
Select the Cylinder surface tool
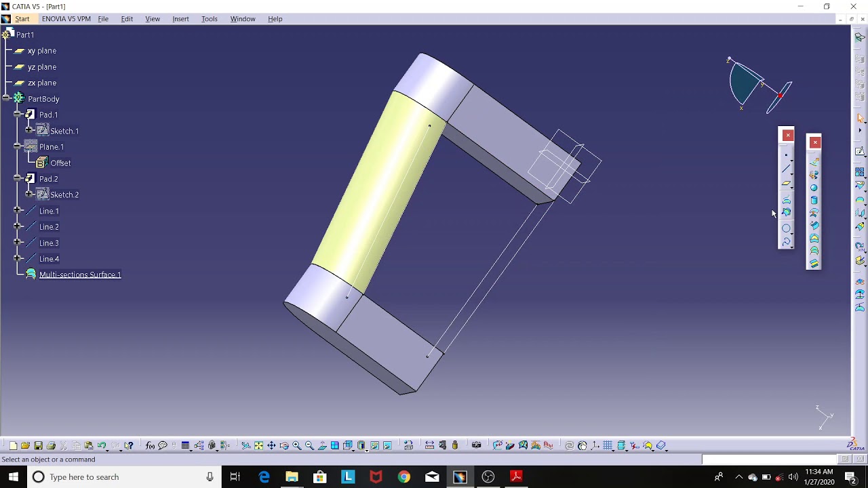coord(814,201)
